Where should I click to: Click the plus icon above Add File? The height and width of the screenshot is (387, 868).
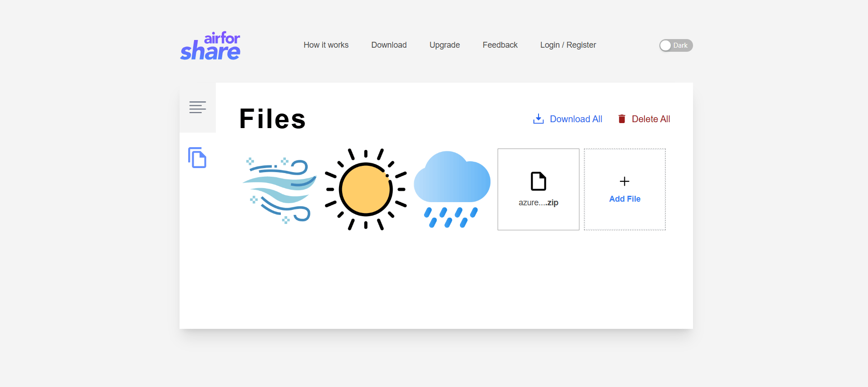point(624,181)
